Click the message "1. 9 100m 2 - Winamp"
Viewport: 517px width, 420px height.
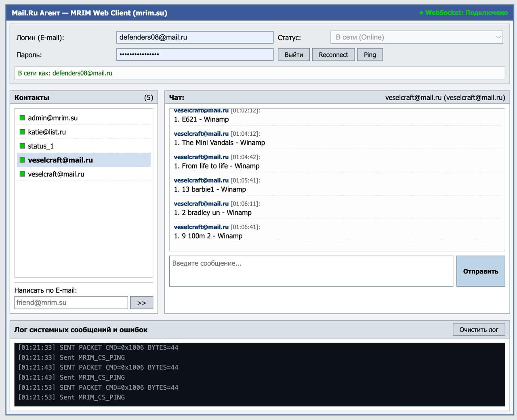pos(208,236)
